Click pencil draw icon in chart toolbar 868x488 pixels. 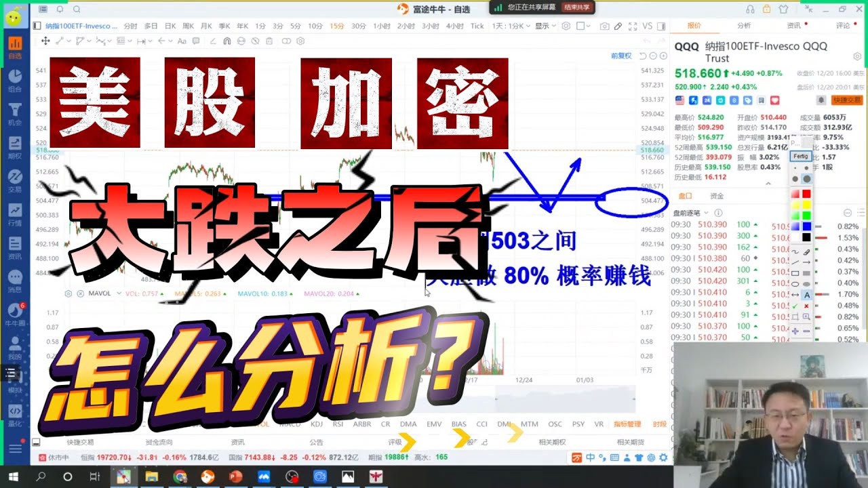[x=618, y=26]
